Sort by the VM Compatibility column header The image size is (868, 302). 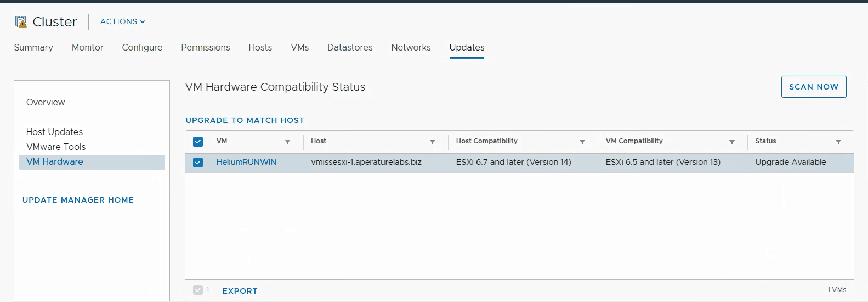pos(634,141)
